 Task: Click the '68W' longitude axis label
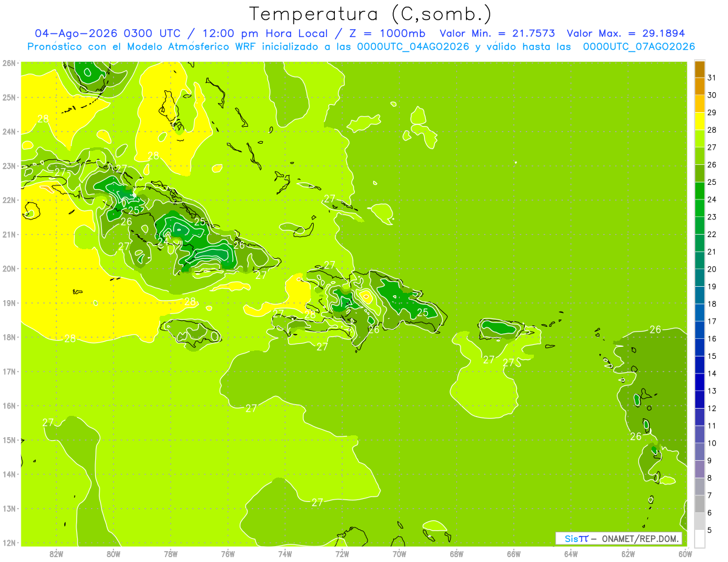[456, 554]
